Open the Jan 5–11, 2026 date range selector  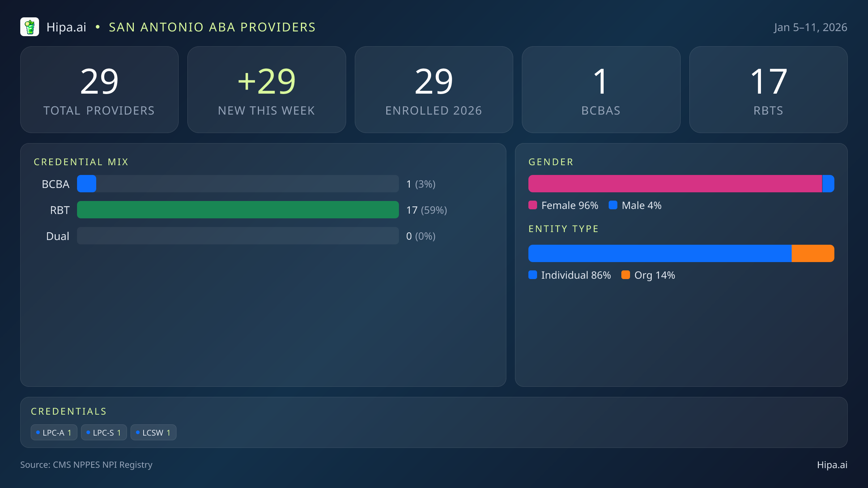pyautogui.click(x=811, y=27)
